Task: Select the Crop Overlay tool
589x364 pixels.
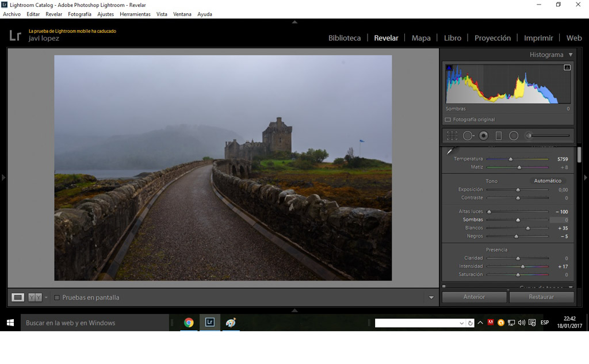Action: [x=452, y=136]
